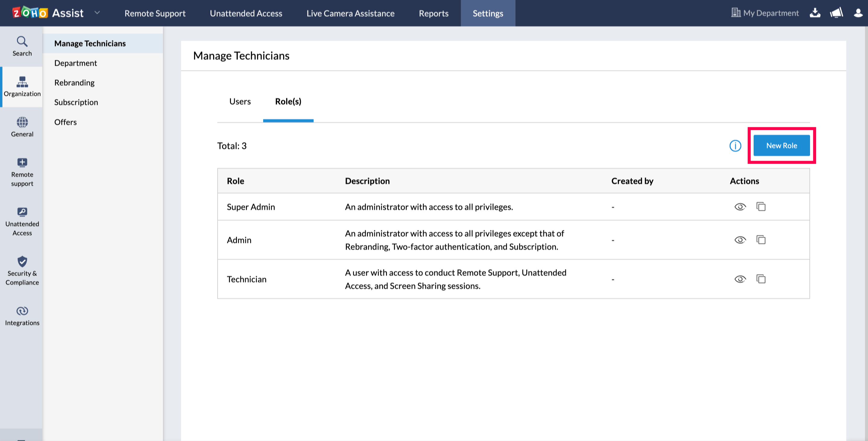
Task: View Admin role with eye icon
Action: (740, 240)
